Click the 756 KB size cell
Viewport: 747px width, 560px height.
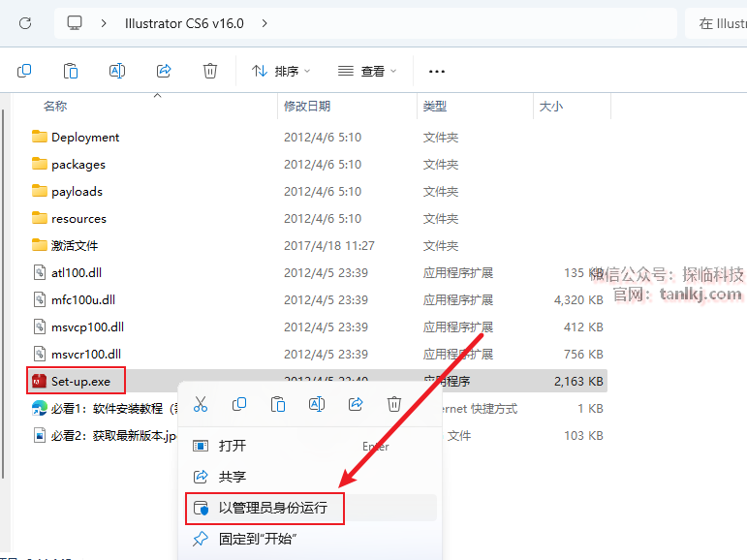pyautogui.click(x=583, y=355)
